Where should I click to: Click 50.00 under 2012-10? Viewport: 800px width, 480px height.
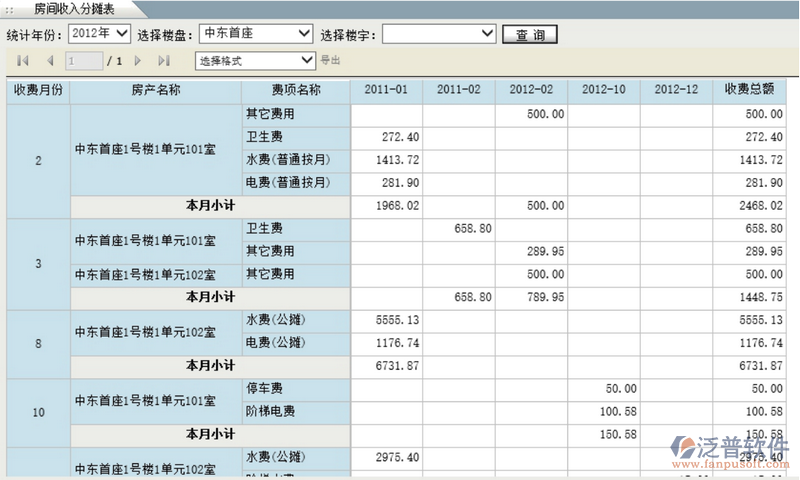coord(621,389)
